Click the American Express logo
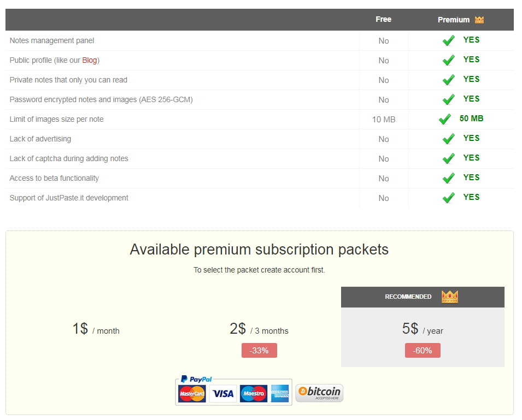 (x=280, y=393)
